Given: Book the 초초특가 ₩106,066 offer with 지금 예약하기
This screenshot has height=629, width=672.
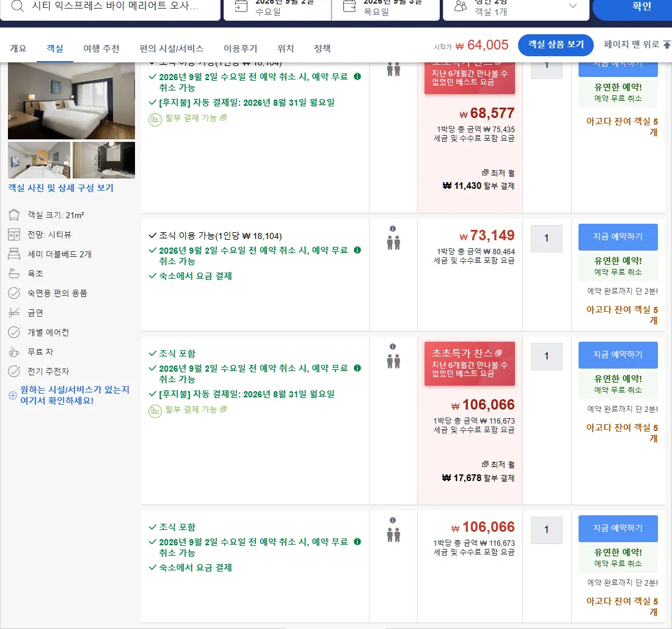Looking at the screenshot, I should point(618,355).
